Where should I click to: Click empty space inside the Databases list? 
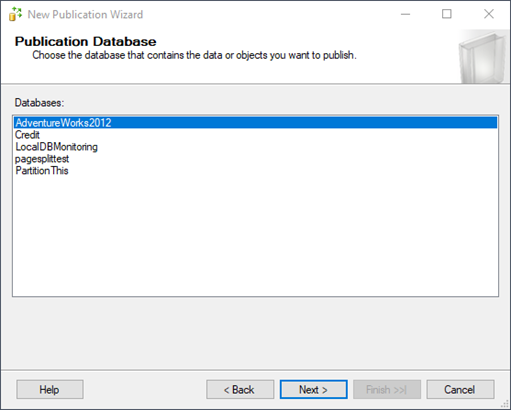click(x=255, y=237)
